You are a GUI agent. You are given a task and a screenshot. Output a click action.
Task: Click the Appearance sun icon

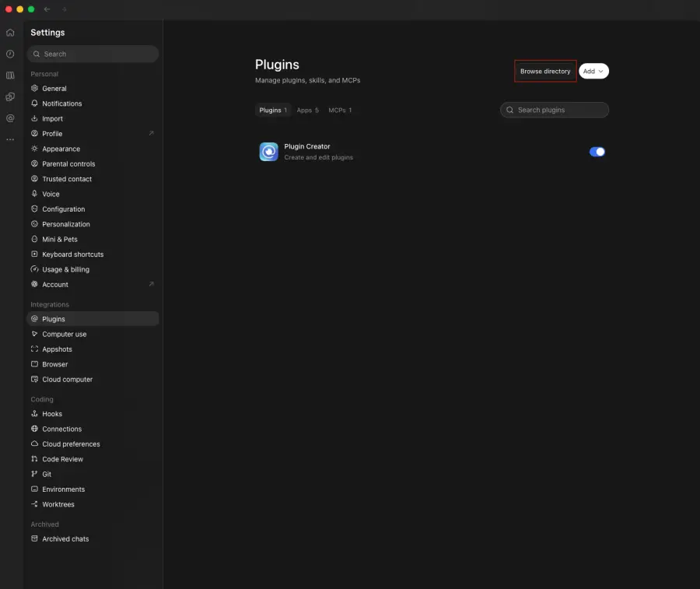34,149
